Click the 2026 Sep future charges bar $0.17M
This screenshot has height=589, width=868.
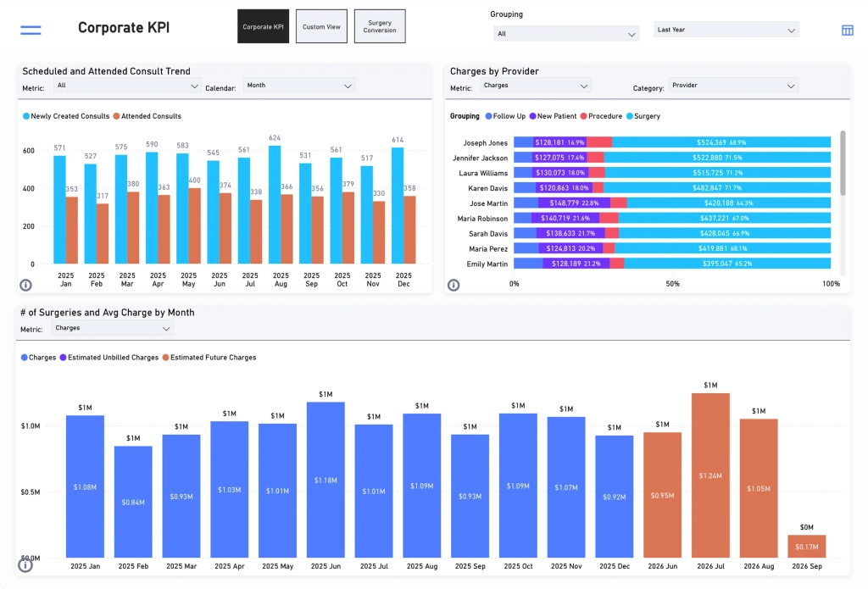click(807, 547)
